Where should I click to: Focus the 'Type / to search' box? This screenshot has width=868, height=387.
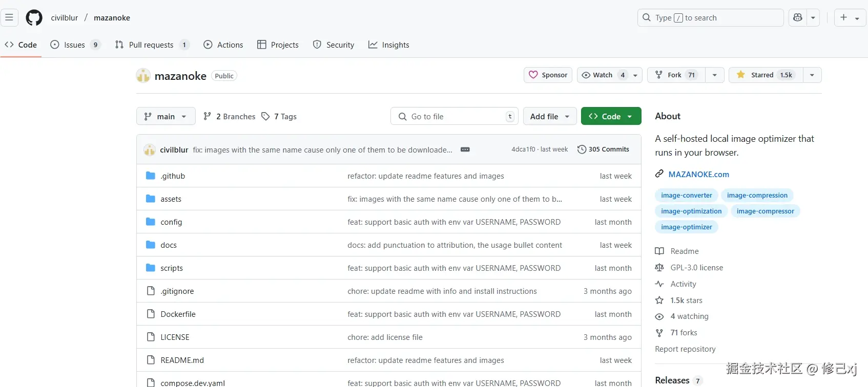[x=710, y=17]
